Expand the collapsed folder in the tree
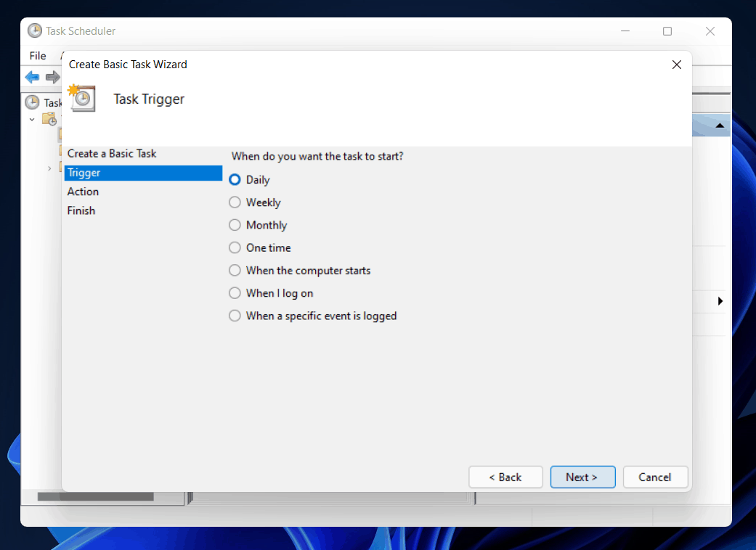The height and width of the screenshot is (550, 756). (49, 168)
